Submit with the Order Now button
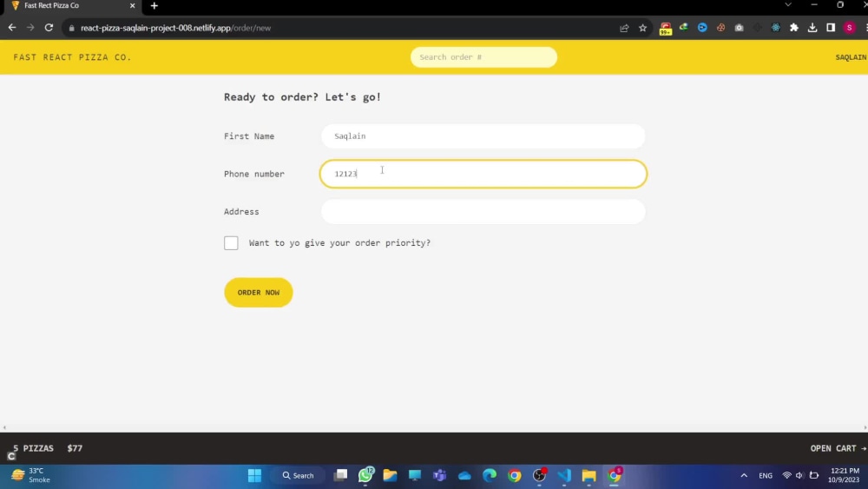The width and height of the screenshot is (868, 489). pyautogui.click(x=258, y=293)
